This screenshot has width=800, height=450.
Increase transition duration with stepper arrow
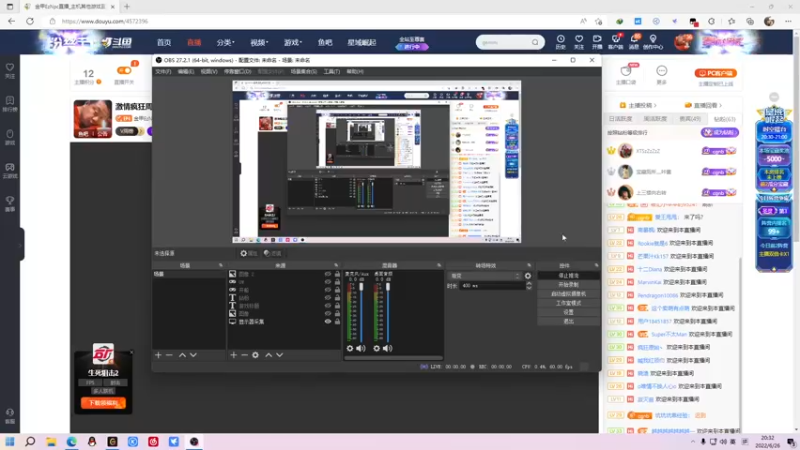529,284
